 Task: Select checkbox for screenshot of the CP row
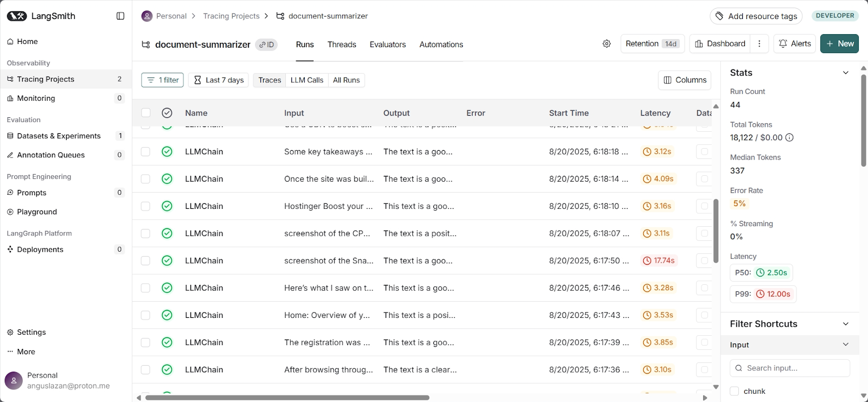[x=145, y=233]
